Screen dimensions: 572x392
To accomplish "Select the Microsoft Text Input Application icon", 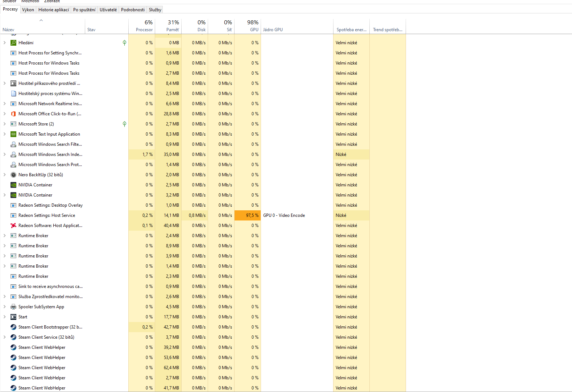I will (13, 134).
